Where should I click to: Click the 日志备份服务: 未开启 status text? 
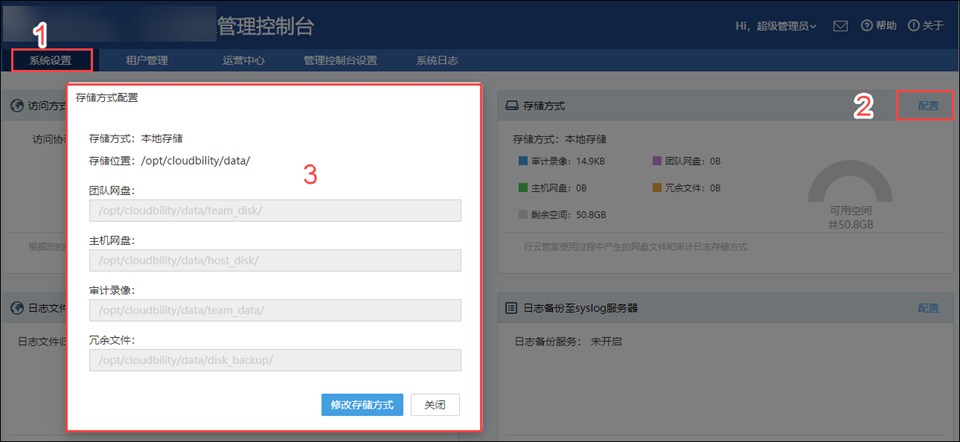568,342
